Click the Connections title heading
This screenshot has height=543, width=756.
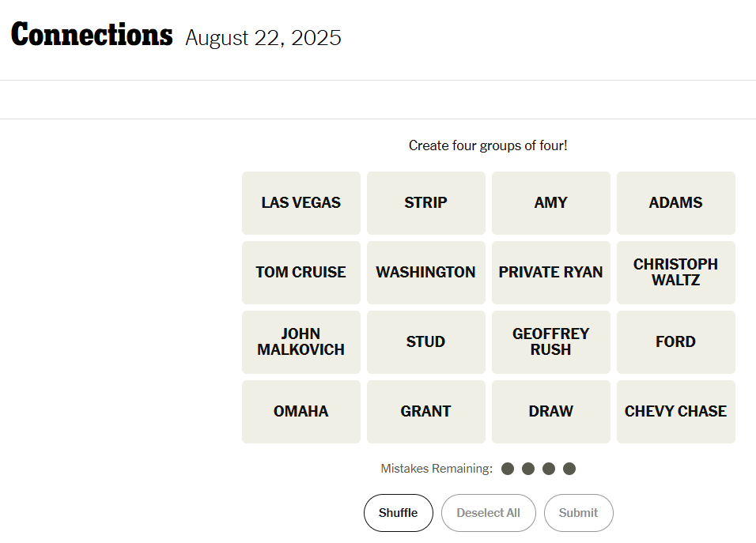point(92,36)
